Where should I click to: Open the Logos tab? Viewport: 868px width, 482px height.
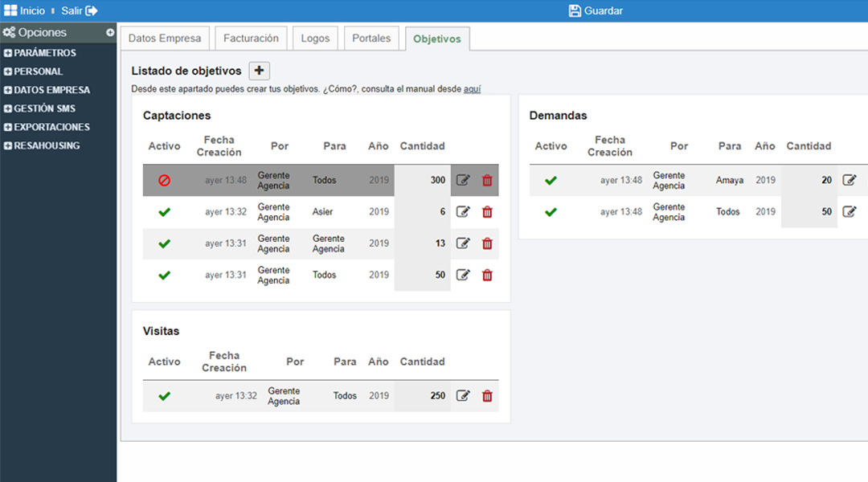pos(315,39)
